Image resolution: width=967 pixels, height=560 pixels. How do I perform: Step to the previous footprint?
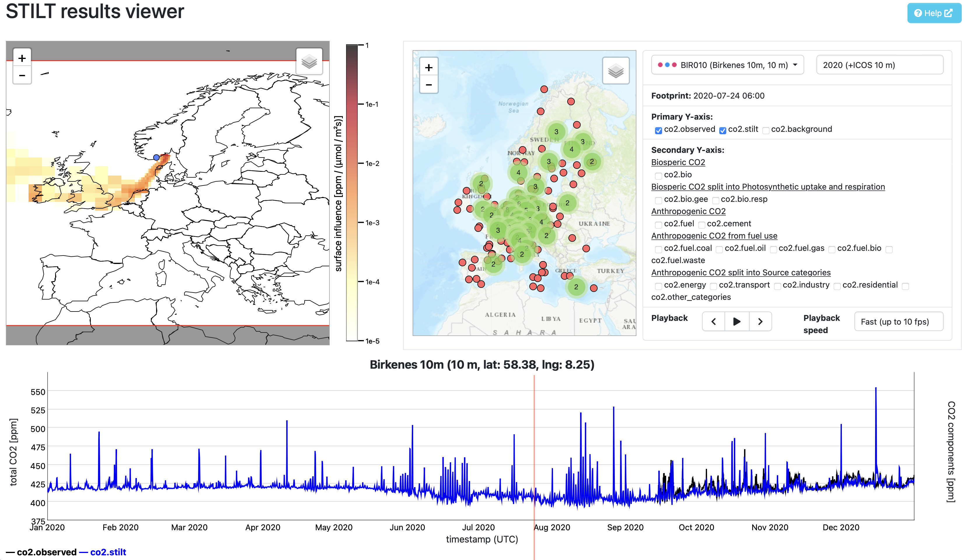[x=713, y=321]
